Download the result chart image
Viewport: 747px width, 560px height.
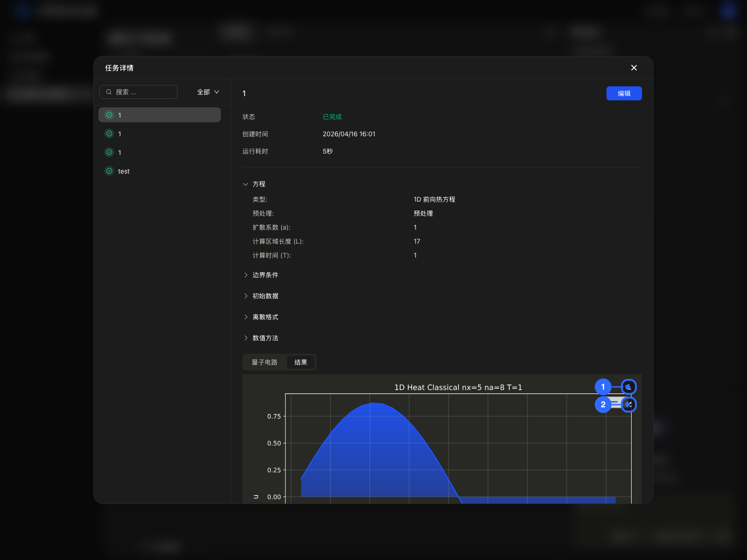point(628,387)
